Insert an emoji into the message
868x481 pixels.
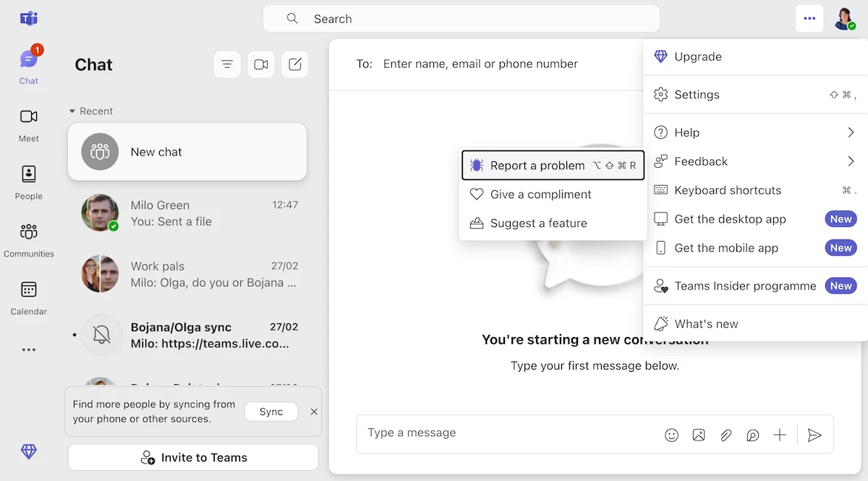(671, 435)
